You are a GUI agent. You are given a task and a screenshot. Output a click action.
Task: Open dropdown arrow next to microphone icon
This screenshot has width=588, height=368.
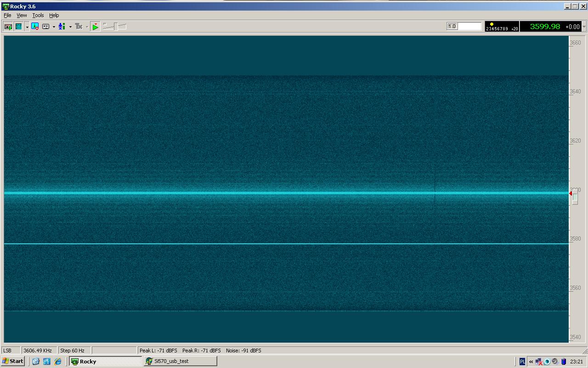(x=70, y=27)
